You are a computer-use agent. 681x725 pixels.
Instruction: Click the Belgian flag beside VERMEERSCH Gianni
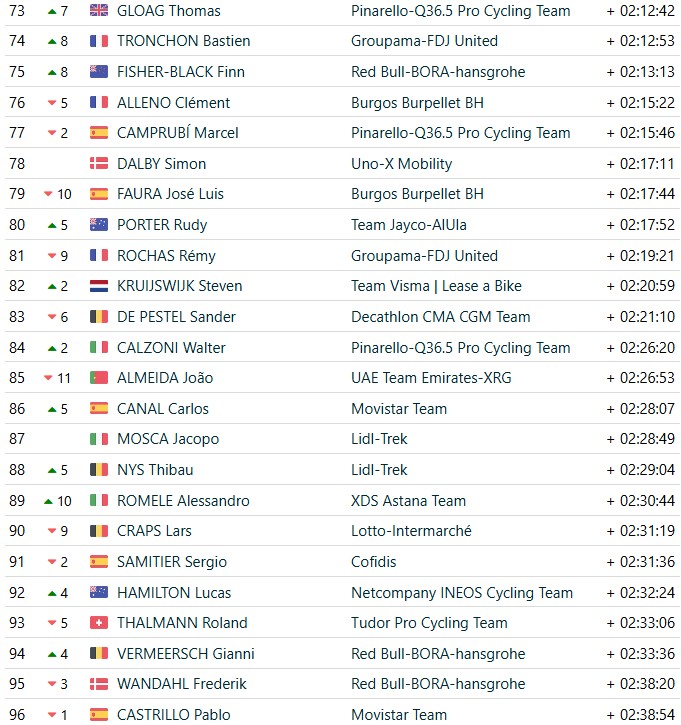coord(98,653)
